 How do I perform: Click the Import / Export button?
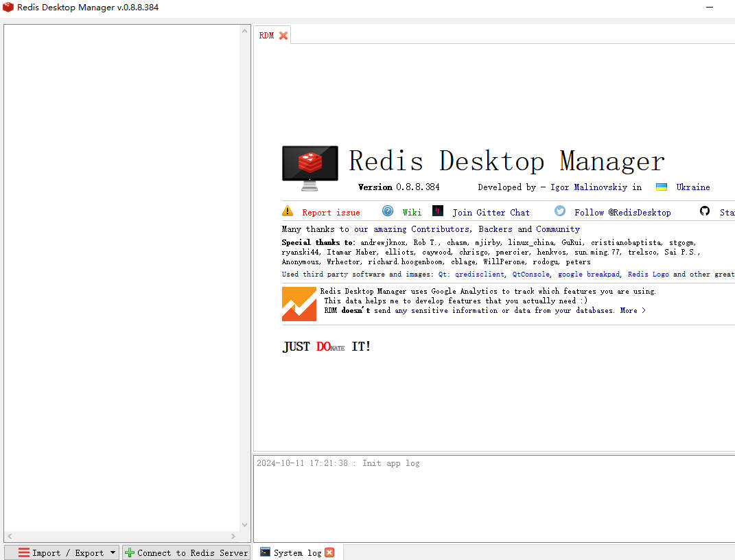(x=62, y=552)
